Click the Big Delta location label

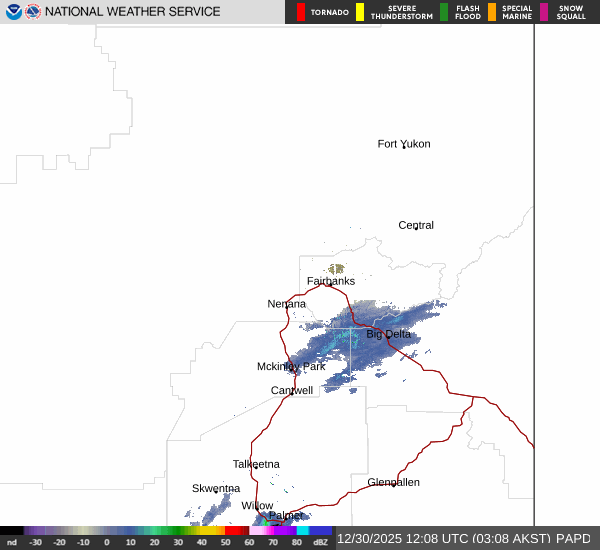(x=388, y=334)
